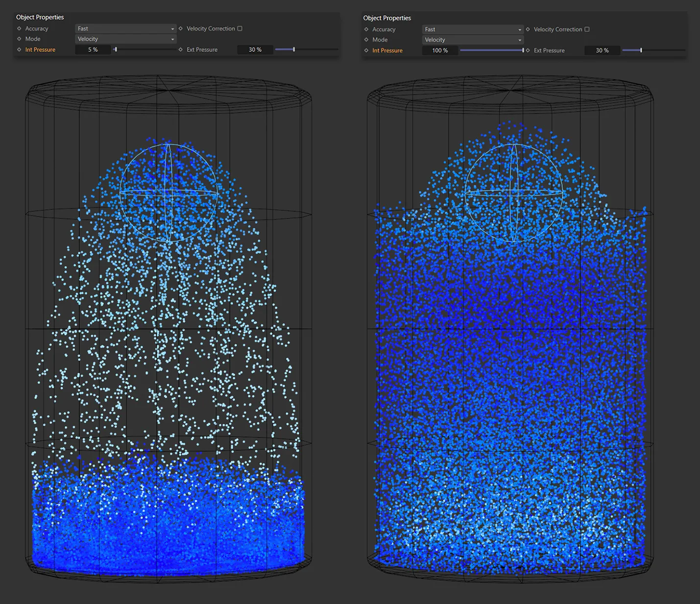Enable Velocity Correction in the right panel

click(587, 29)
